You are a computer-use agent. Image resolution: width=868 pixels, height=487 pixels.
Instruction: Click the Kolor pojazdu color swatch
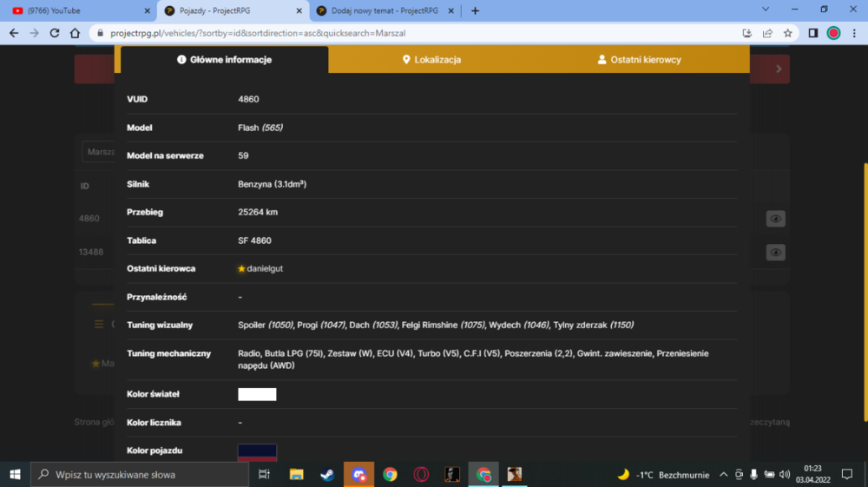pyautogui.click(x=257, y=452)
